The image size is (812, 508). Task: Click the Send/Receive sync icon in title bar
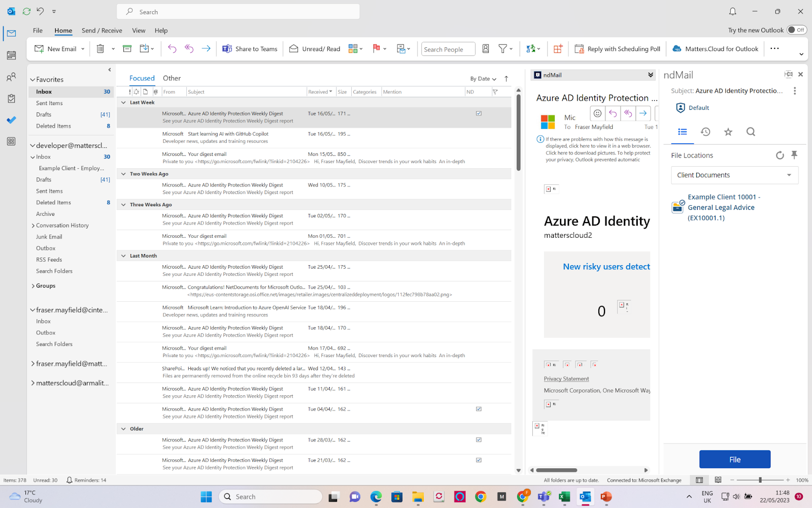pos(26,11)
